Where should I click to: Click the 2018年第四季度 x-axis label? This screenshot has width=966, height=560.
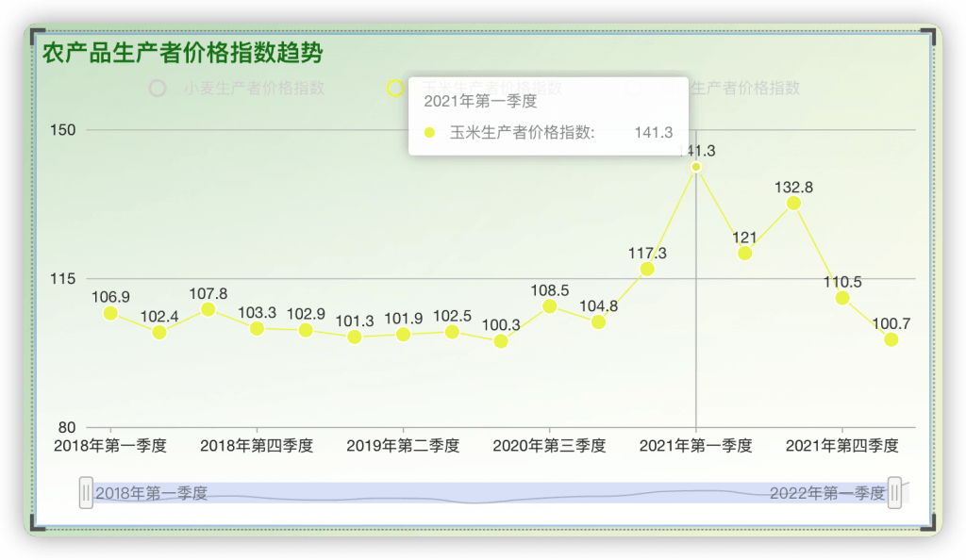(257, 446)
